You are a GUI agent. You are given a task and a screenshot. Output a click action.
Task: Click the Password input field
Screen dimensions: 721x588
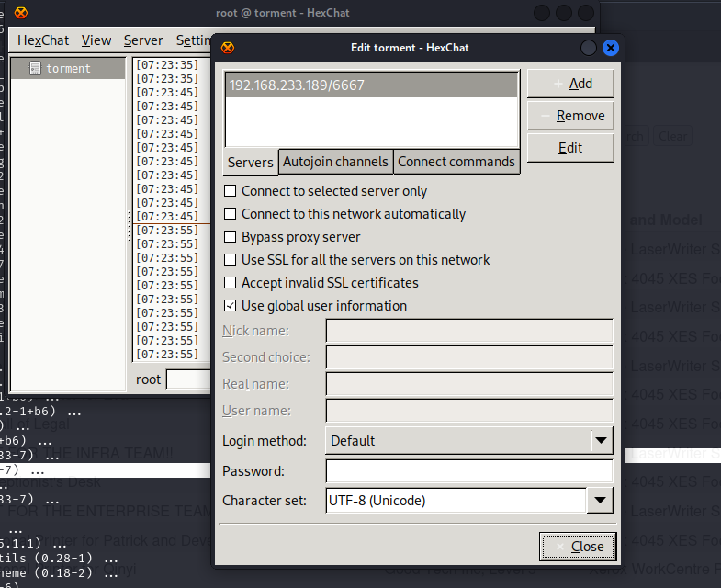pyautogui.click(x=469, y=471)
